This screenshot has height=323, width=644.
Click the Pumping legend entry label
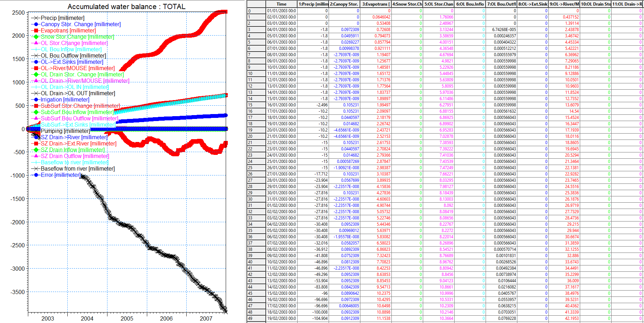coord(65,131)
